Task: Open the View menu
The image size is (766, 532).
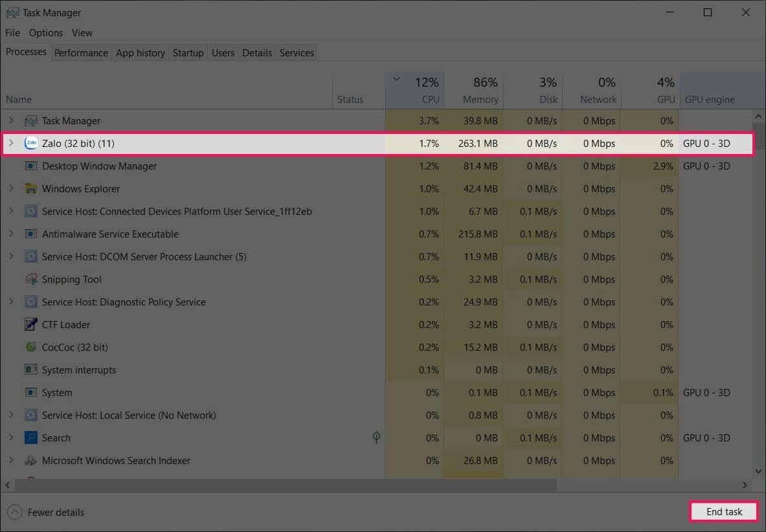Action: click(x=82, y=33)
